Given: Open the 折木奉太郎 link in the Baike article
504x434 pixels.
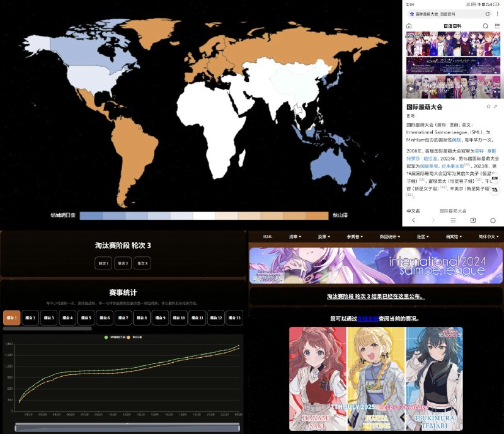Looking at the screenshot, I should tap(452, 166).
